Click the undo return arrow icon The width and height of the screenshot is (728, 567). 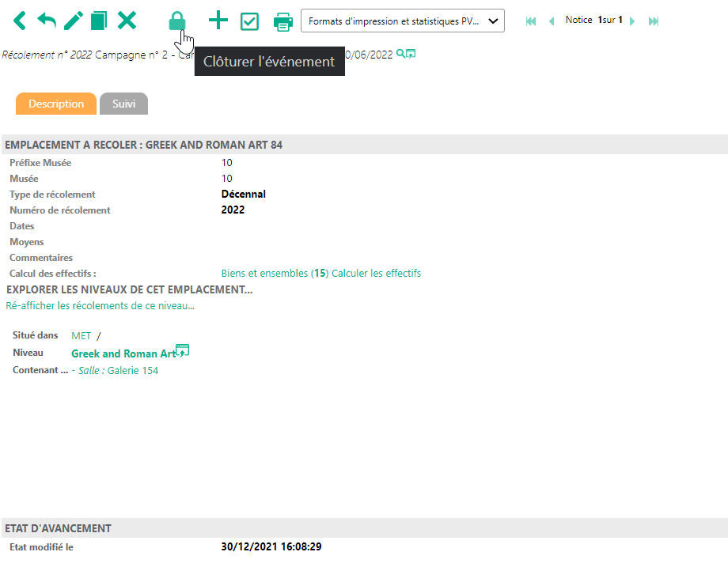(x=47, y=21)
